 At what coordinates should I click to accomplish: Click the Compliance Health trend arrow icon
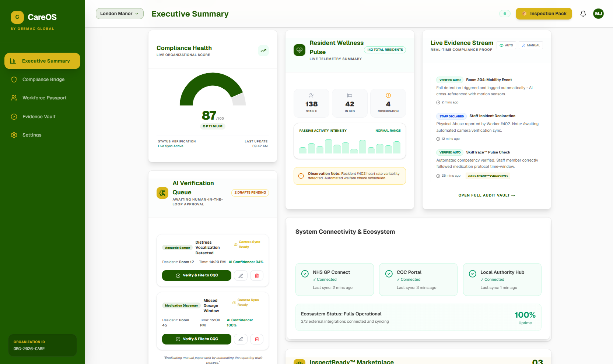coord(263,50)
